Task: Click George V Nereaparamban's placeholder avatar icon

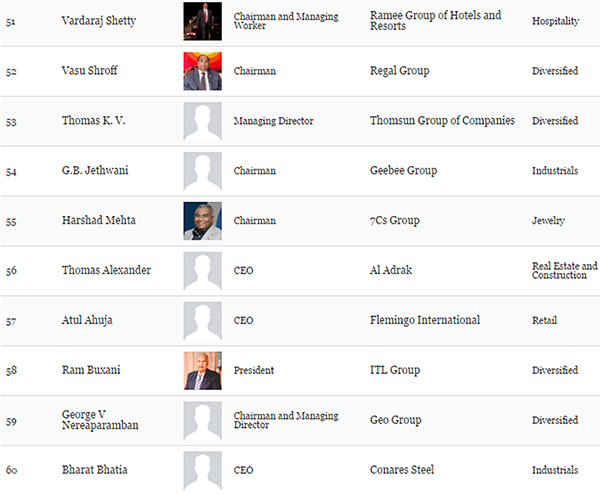Action: pyautogui.click(x=202, y=420)
